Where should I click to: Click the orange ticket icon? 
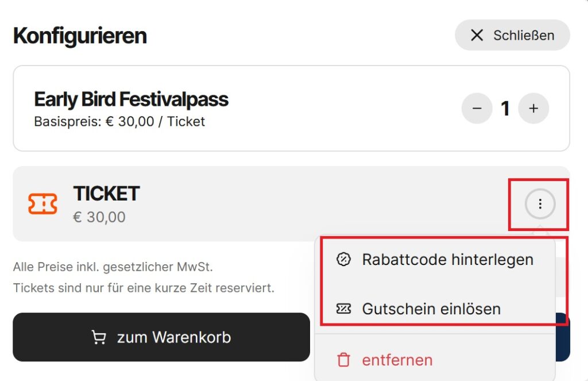(x=42, y=204)
